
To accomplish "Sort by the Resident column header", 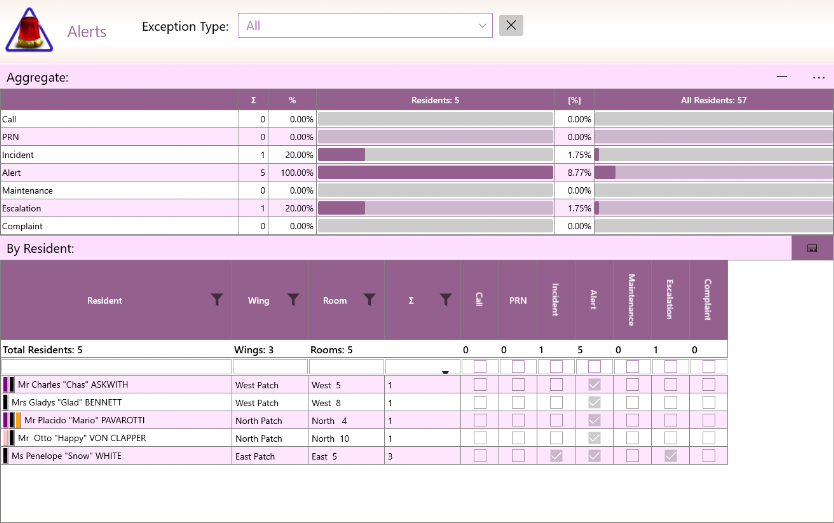I will pos(105,301).
